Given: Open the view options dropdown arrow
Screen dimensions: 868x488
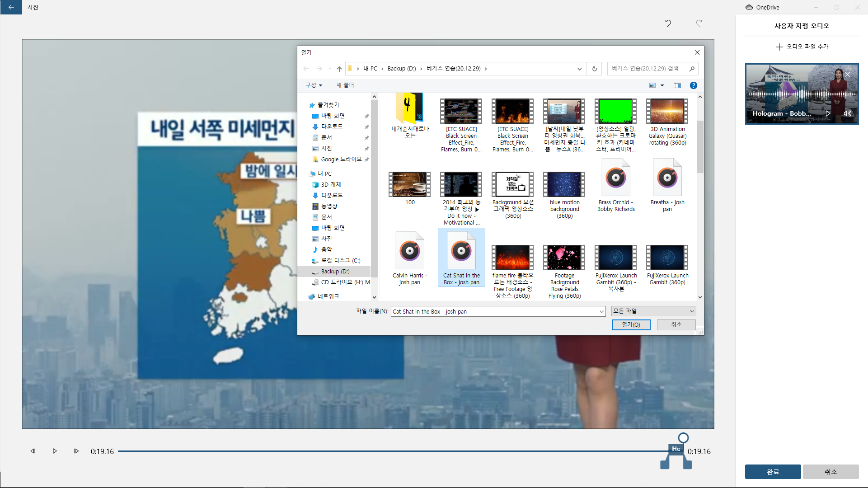Looking at the screenshot, I should [662, 85].
